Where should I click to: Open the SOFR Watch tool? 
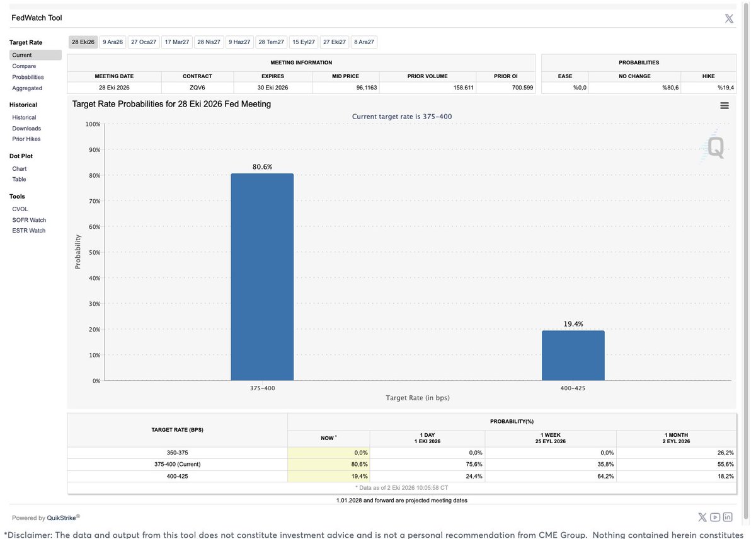click(x=29, y=220)
